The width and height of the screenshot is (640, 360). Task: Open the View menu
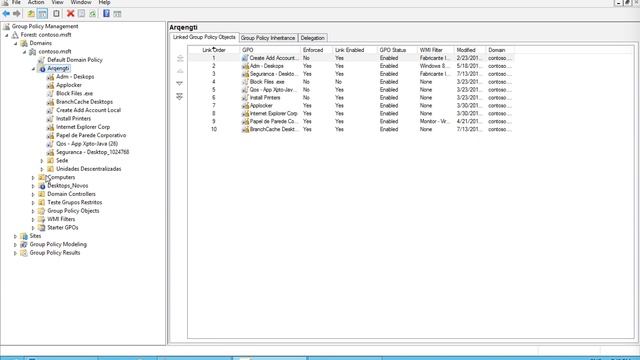(x=58, y=2)
